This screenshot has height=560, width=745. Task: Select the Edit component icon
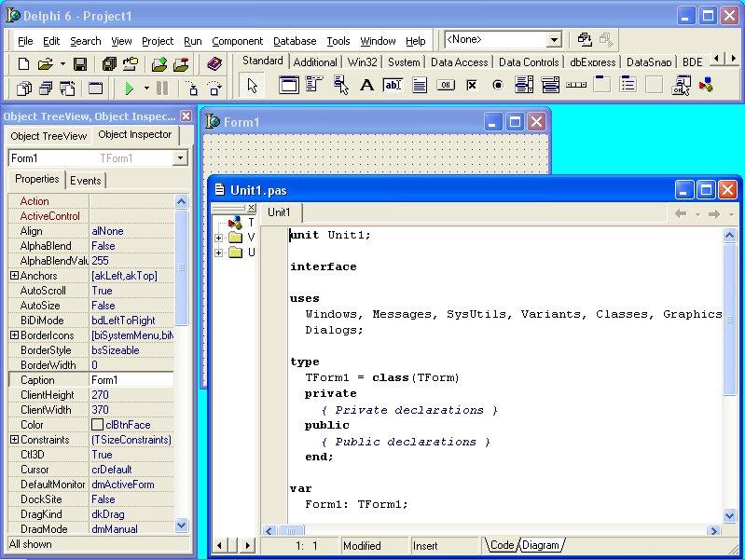coord(393,85)
